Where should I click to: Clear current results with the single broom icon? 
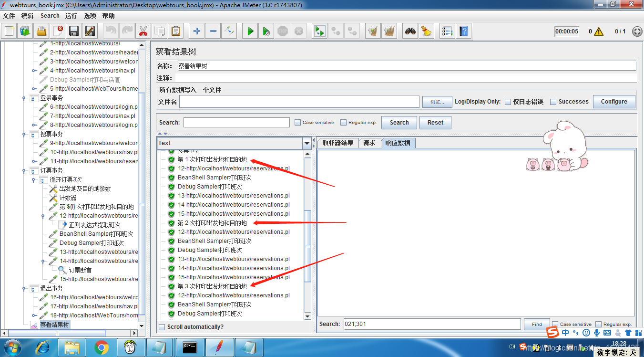(x=373, y=31)
